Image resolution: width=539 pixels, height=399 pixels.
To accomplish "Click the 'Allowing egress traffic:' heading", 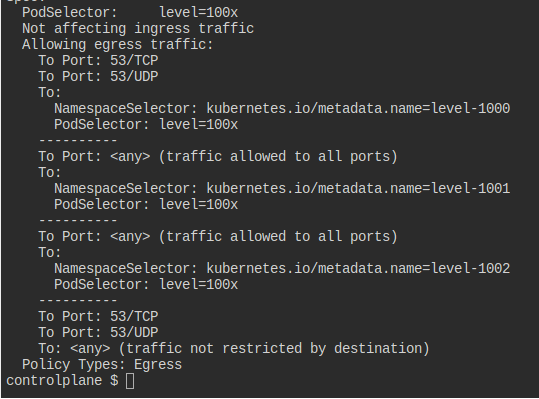I will tap(118, 45).
